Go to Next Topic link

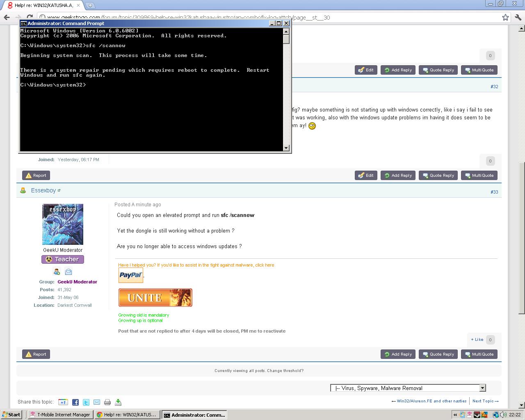click(486, 401)
